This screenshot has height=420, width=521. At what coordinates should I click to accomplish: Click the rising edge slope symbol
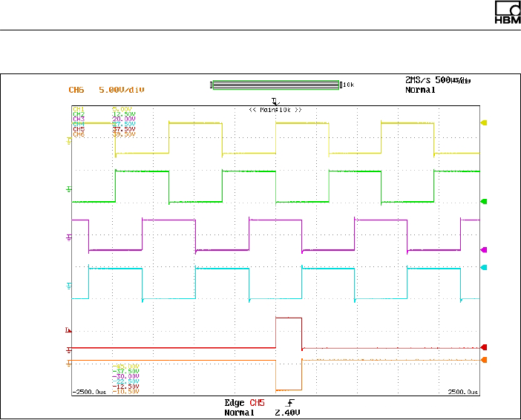tap(289, 403)
